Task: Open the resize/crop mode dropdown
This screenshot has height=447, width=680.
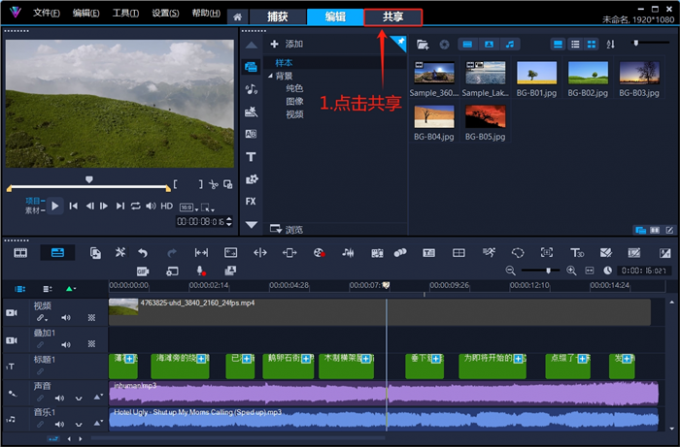Action: point(208,207)
